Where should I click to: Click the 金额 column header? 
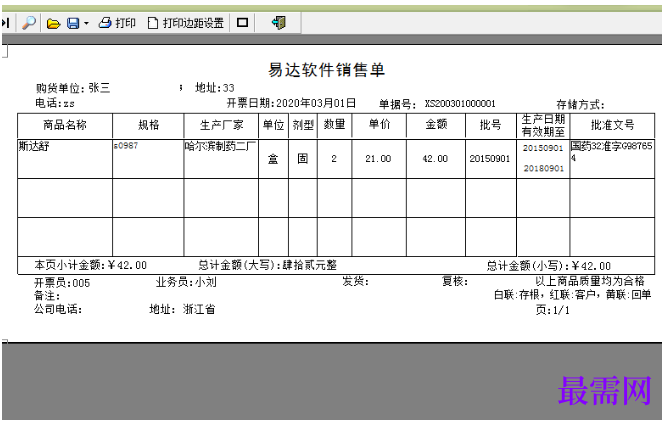[x=436, y=124]
